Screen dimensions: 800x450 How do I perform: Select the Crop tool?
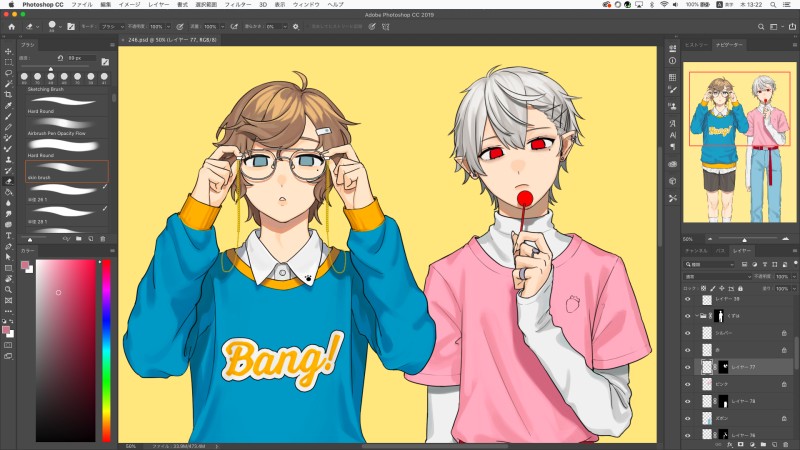point(8,94)
